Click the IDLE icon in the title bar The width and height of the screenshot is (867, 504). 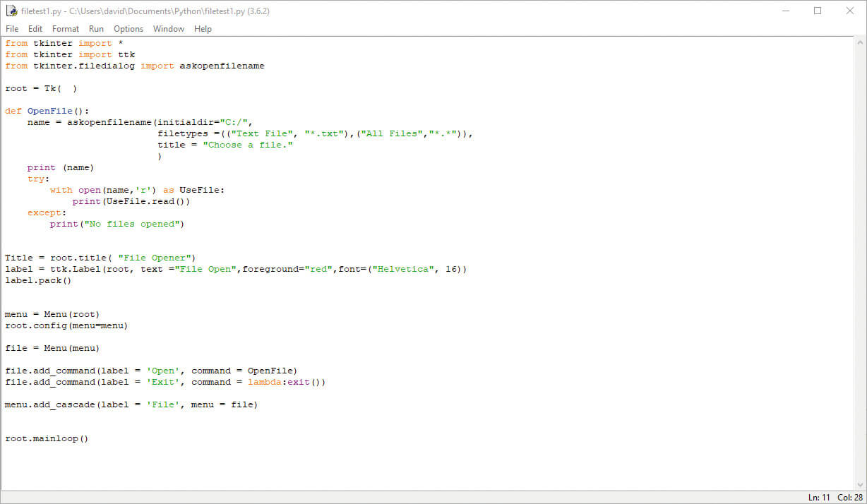pyautogui.click(x=11, y=11)
